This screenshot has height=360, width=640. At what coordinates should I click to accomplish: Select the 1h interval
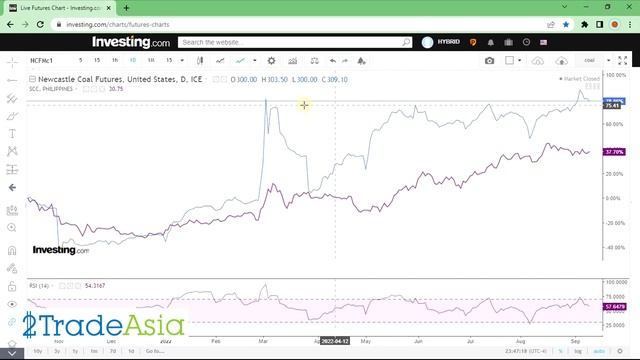115,60
